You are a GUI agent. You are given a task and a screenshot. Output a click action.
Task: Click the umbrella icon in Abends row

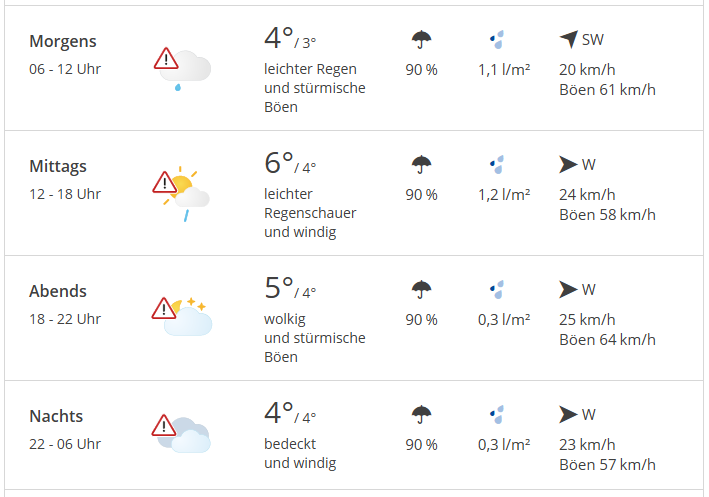(421, 289)
